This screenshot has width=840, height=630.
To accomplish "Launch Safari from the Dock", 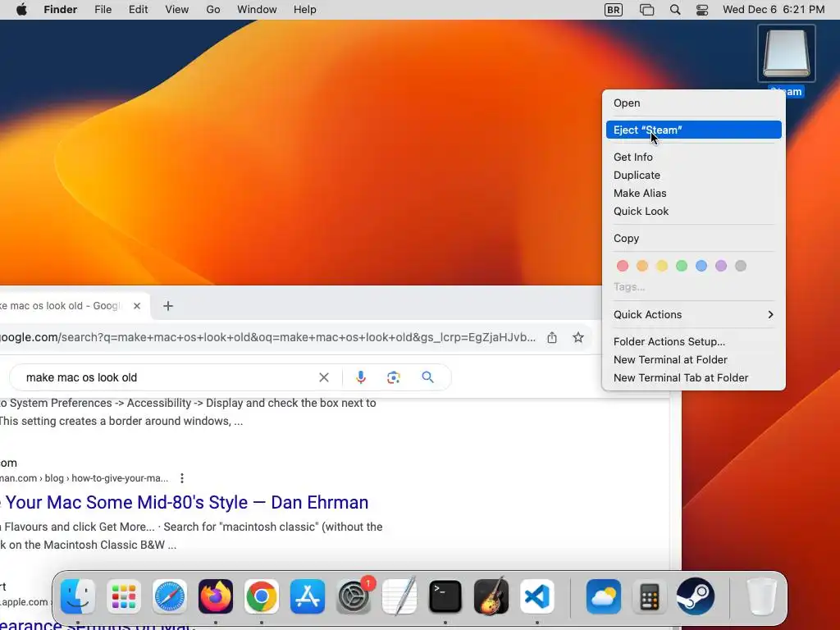I will click(170, 596).
